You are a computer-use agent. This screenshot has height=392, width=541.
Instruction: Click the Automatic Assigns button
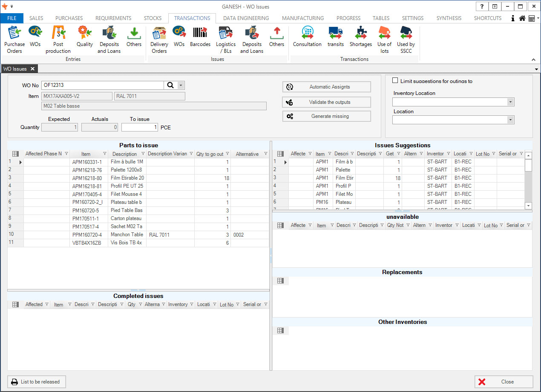(326, 87)
